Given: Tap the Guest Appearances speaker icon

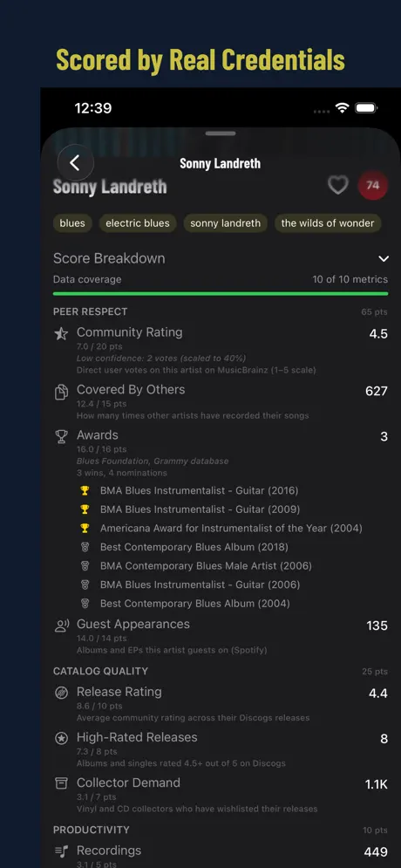Looking at the screenshot, I should point(61,626).
